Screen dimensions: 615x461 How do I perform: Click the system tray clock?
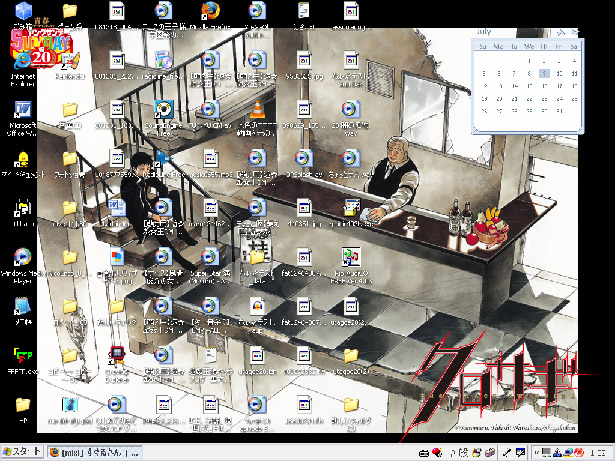coord(598,452)
